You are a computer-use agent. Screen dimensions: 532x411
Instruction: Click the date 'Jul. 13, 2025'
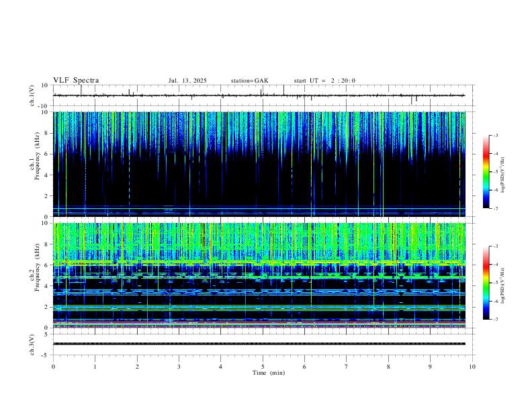point(187,81)
